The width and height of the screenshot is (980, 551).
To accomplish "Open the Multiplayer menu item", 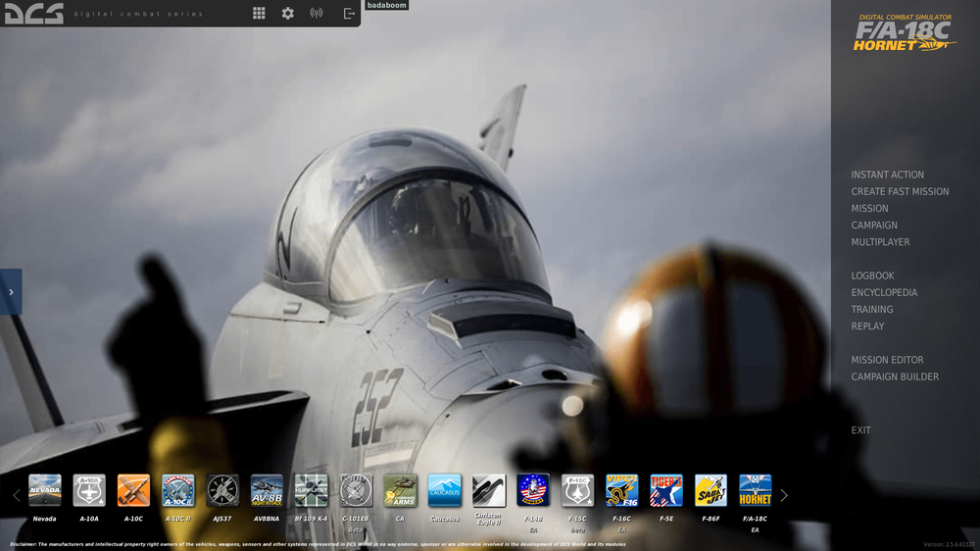I will [880, 242].
